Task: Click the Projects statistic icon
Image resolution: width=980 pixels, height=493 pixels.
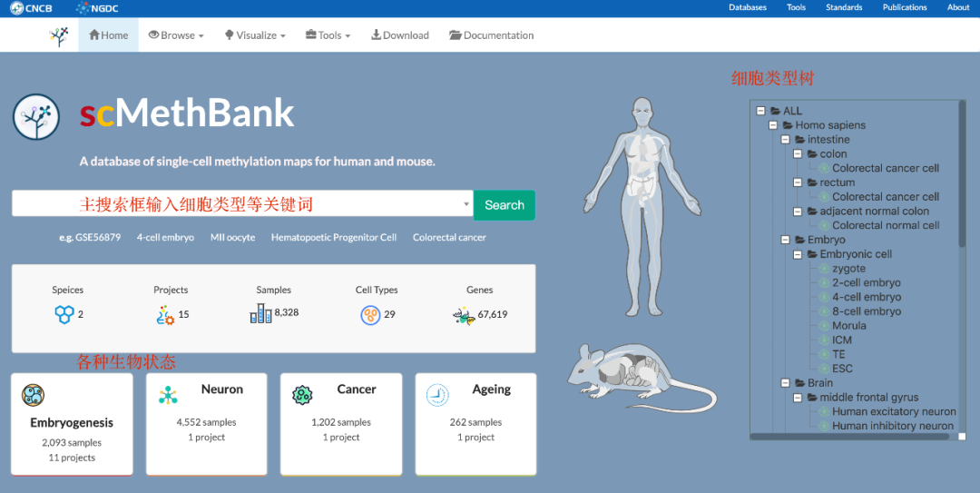Action: click(x=165, y=315)
